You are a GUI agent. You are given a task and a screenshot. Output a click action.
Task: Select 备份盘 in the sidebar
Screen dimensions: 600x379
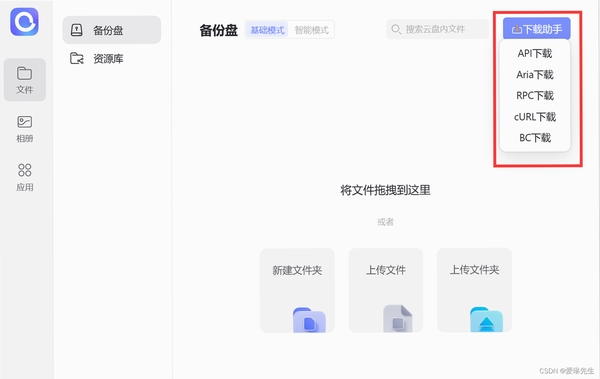[x=112, y=30]
